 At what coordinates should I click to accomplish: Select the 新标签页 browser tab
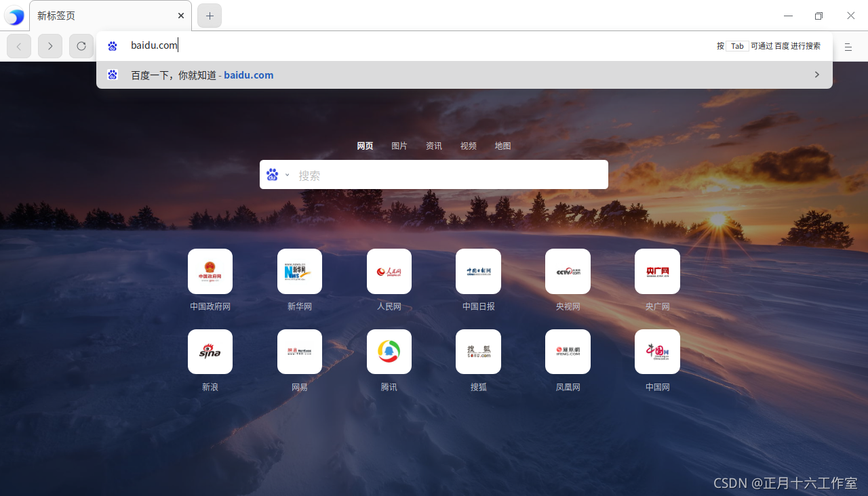tap(111, 16)
